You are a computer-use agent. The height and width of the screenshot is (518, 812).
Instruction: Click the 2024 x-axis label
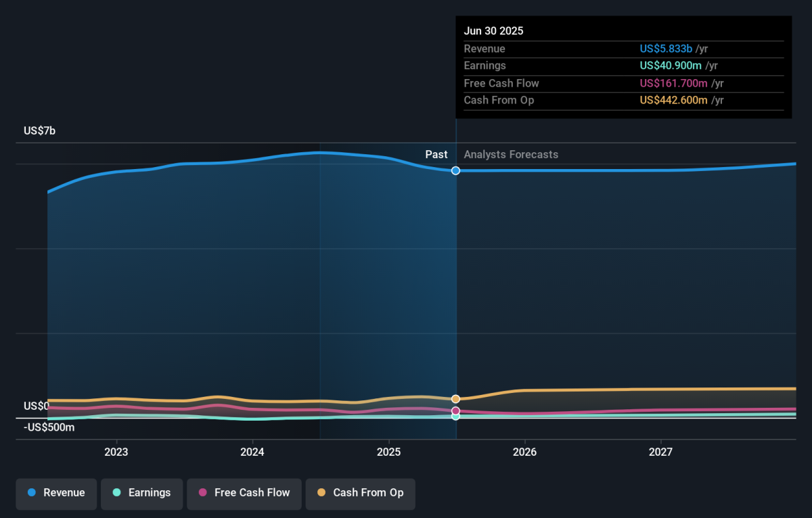252,452
